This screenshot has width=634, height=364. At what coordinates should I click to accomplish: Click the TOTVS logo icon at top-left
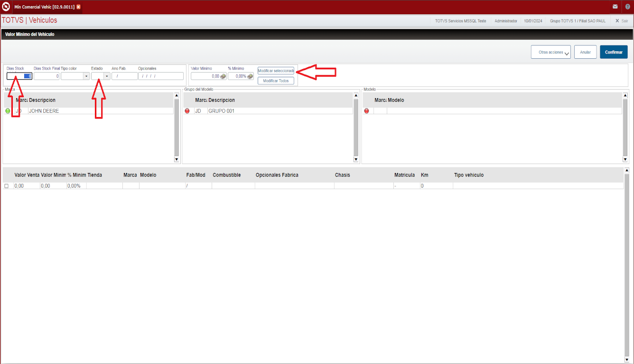click(6, 7)
